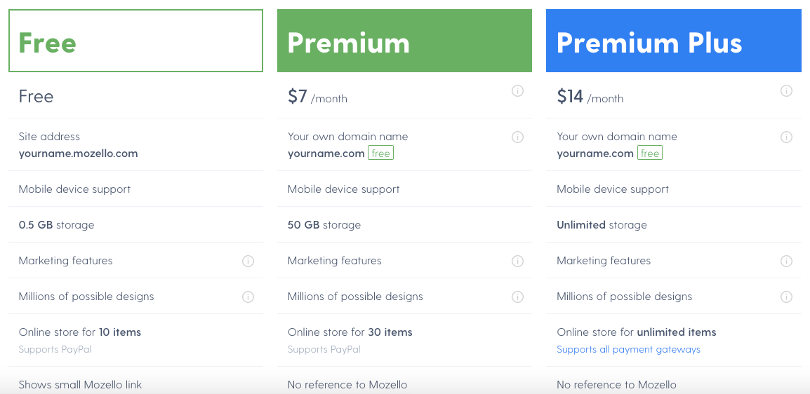The height and width of the screenshot is (394, 810).
Task: Show info for Premium Plus possible designs
Action: coord(786,296)
